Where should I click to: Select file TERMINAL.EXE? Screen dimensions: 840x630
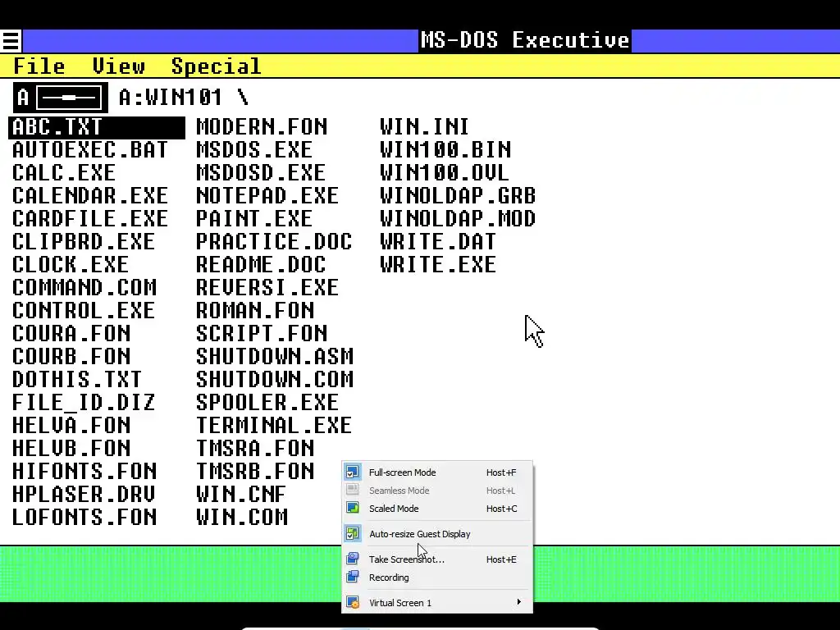coord(274,427)
